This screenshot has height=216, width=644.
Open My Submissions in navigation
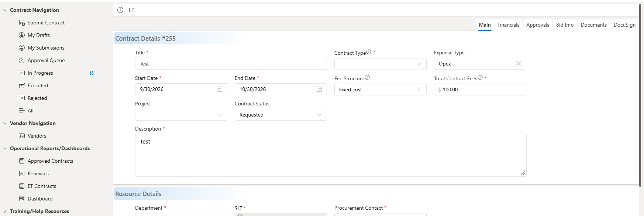coord(46,48)
